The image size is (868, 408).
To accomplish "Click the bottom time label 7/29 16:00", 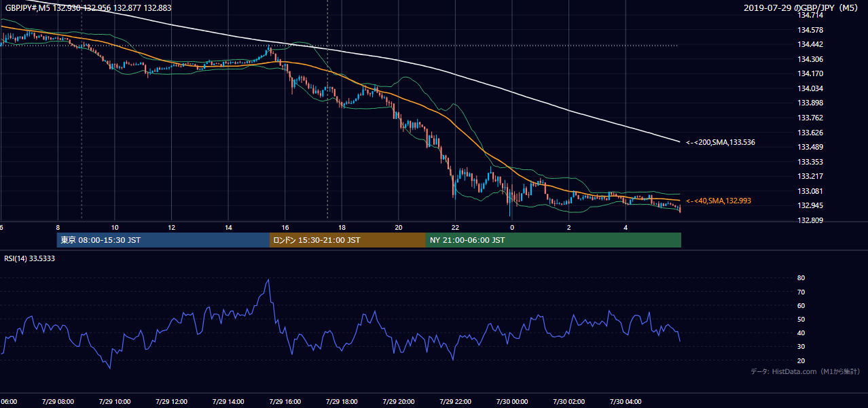I will pos(285,401).
